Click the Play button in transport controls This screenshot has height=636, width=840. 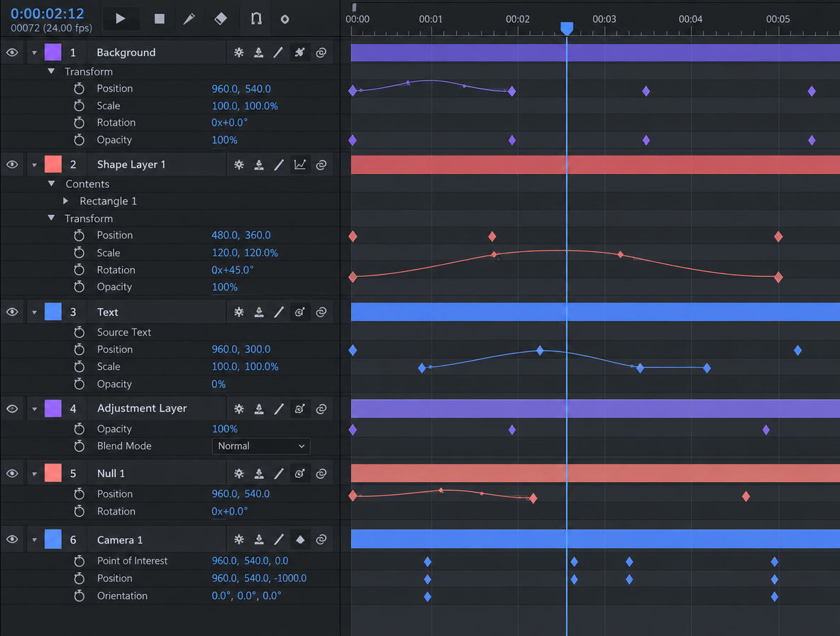coord(121,18)
